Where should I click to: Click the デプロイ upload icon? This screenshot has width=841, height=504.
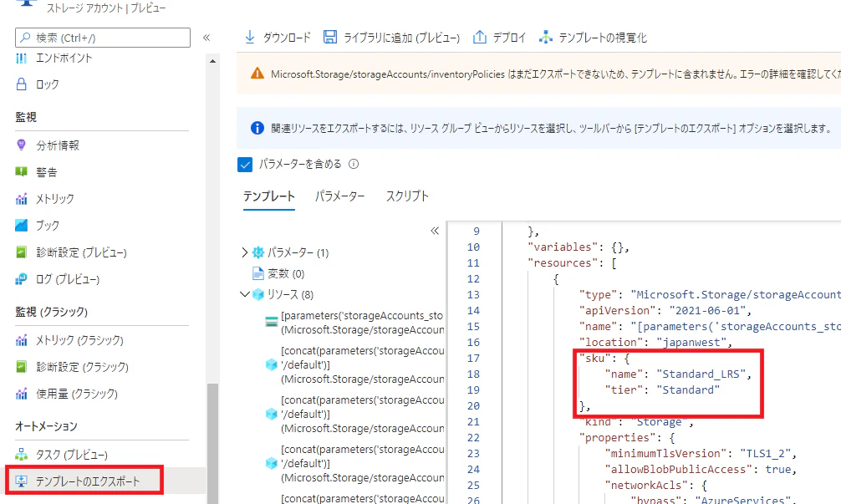click(x=480, y=37)
